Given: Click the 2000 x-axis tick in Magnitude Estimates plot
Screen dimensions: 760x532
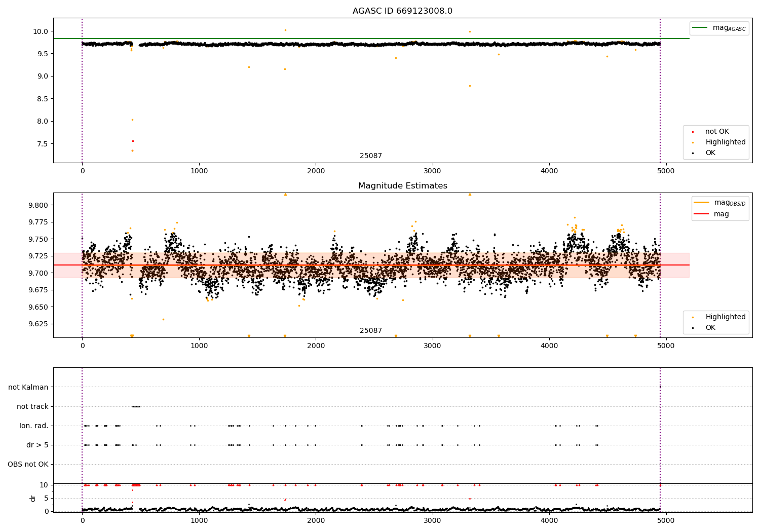Looking at the screenshot, I should pyautogui.click(x=316, y=346).
